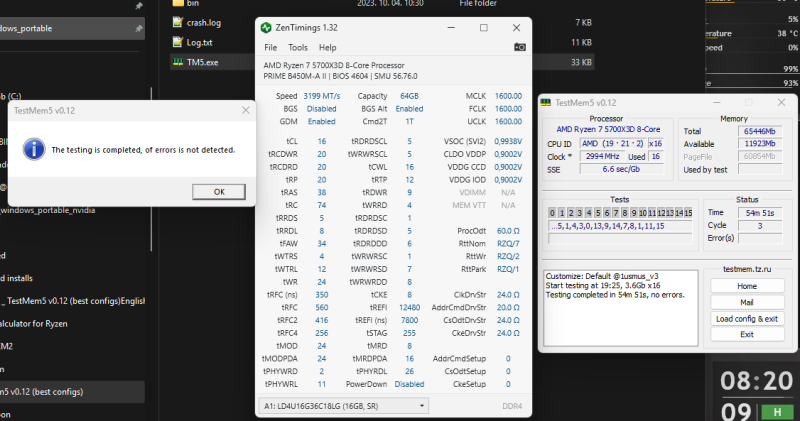Click the MCLK value 1600.00
Screen dimensions: 800x421
[508, 96]
